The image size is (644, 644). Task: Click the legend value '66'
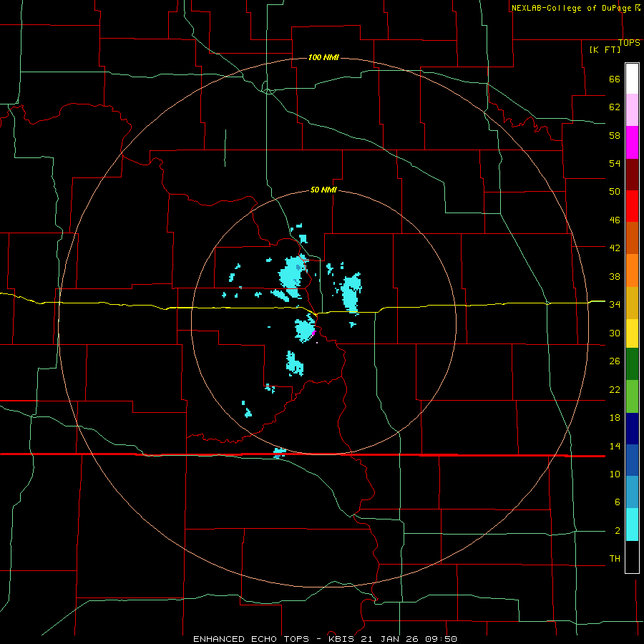pos(615,79)
